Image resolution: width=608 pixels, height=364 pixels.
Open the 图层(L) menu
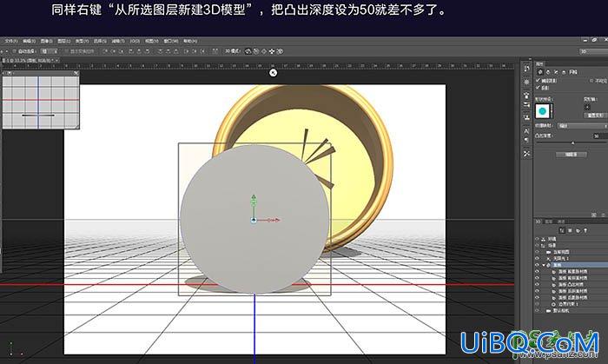click(64, 41)
